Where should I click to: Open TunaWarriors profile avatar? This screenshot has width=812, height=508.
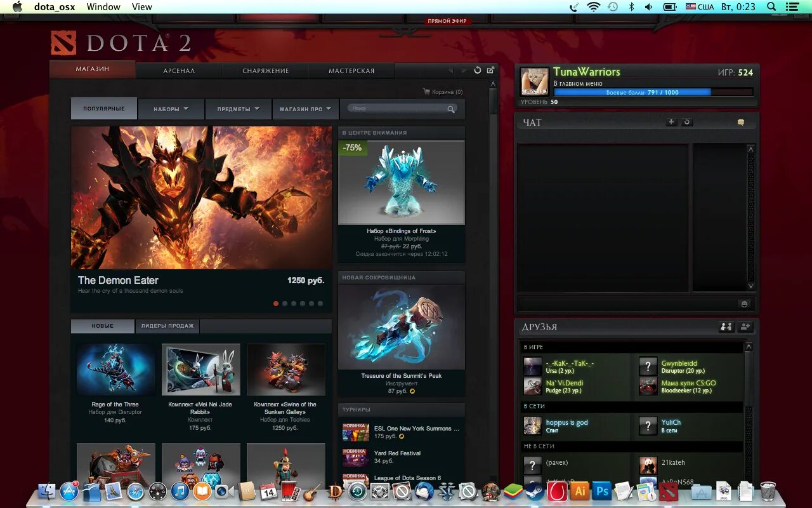coord(535,81)
